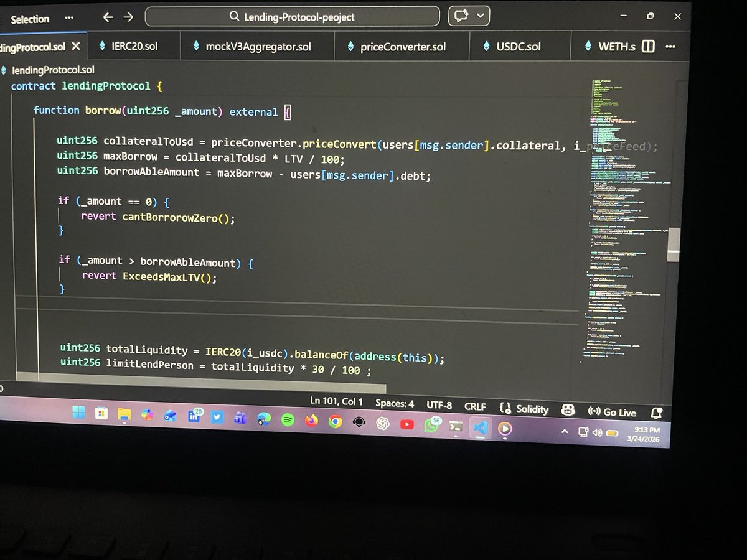
Task: Switch to the mockV3Aggregator.sol tab
Action: coord(257,47)
